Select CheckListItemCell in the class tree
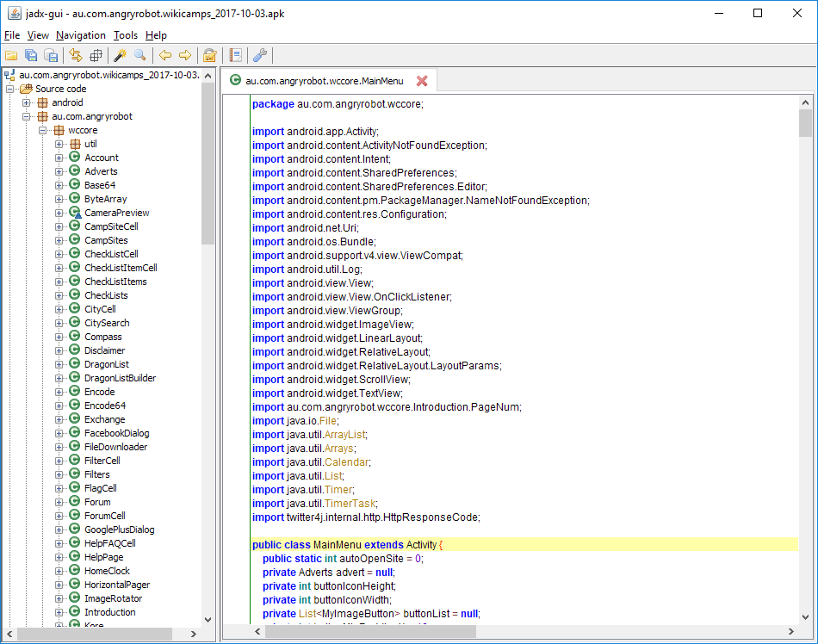Viewport: 818px width, 644px height. tap(121, 268)
